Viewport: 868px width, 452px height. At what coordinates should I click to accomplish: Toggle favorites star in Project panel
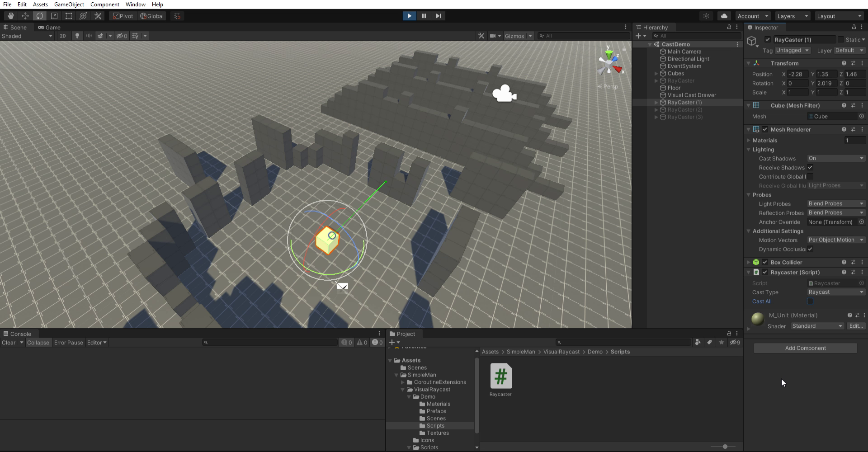pos(721,342)
